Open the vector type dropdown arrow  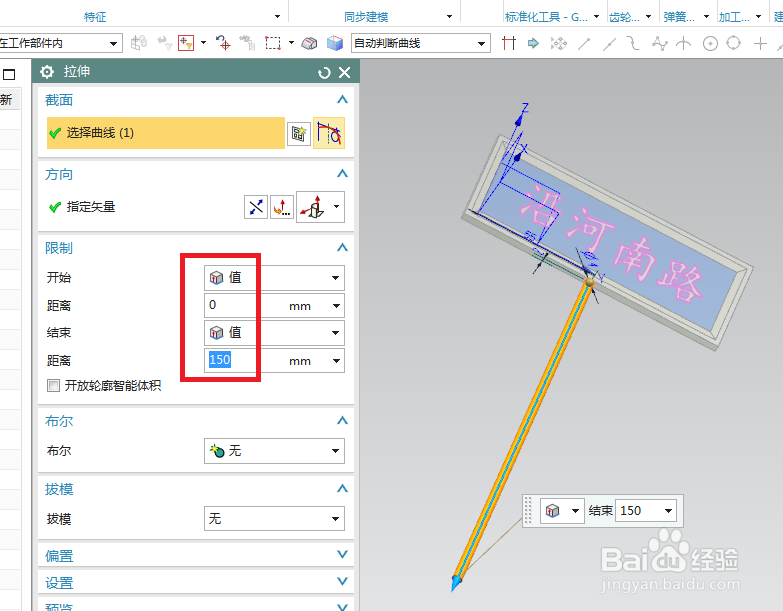(x=337, y=207)
